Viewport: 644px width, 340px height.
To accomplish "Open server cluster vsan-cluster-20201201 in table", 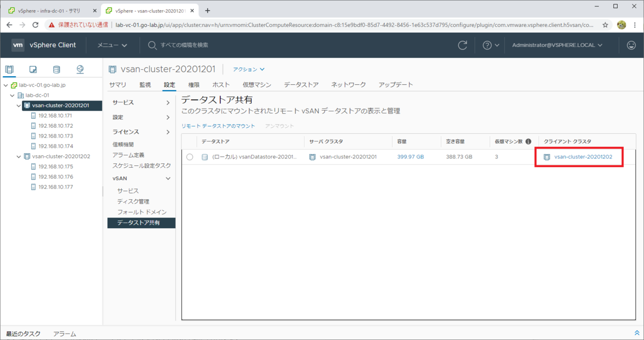I will click(x=348, y=157).
